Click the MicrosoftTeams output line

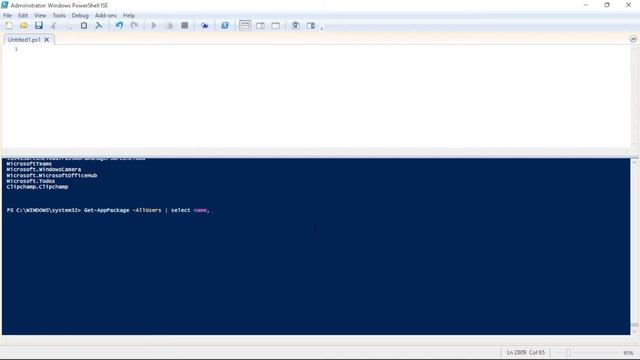(29, 164)
